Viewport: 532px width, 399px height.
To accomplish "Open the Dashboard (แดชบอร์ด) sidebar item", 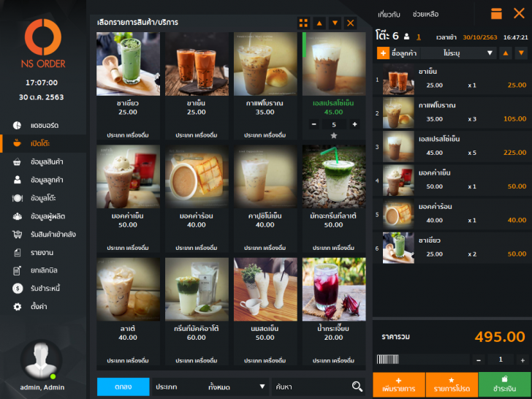I will [x=43, y=126].
